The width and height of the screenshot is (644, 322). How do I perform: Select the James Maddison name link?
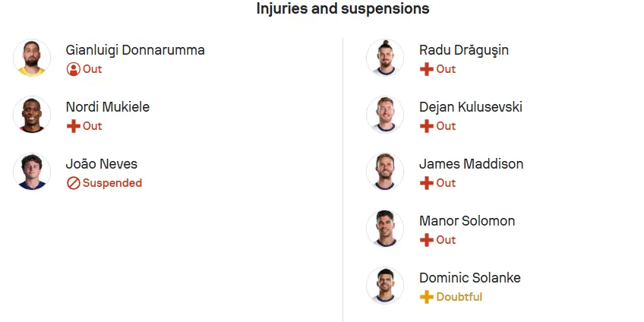[471, 164]
